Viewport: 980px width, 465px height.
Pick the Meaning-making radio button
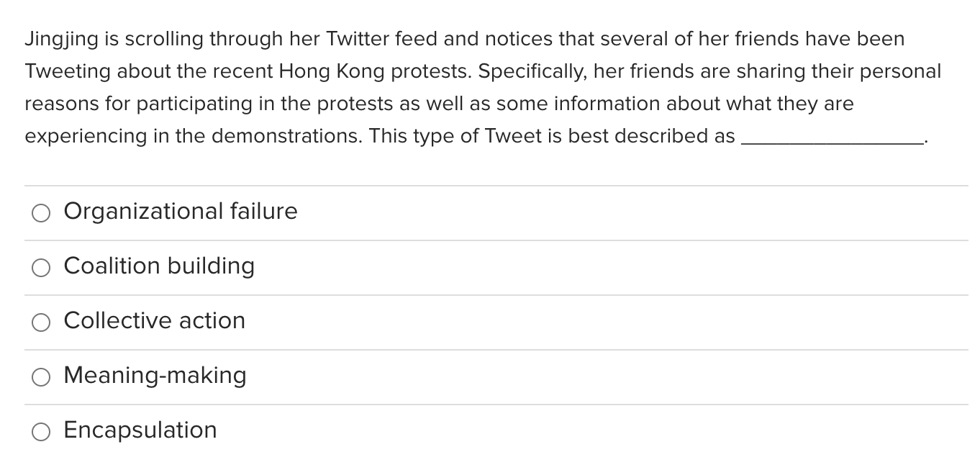pos(41,376)
